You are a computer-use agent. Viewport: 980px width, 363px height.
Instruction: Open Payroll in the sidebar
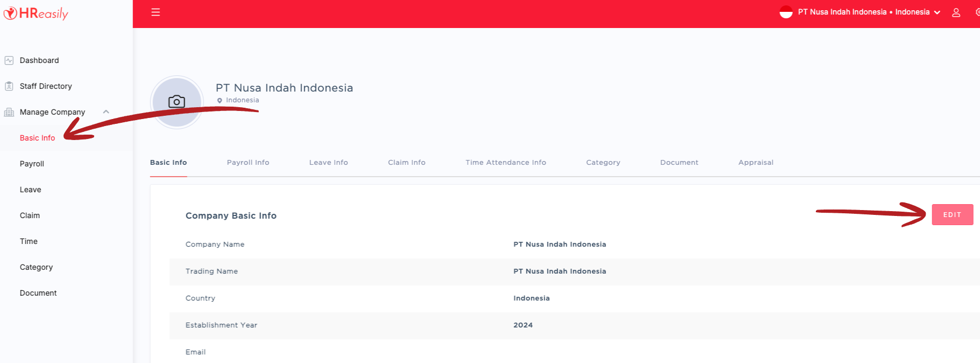pos(32,164)
